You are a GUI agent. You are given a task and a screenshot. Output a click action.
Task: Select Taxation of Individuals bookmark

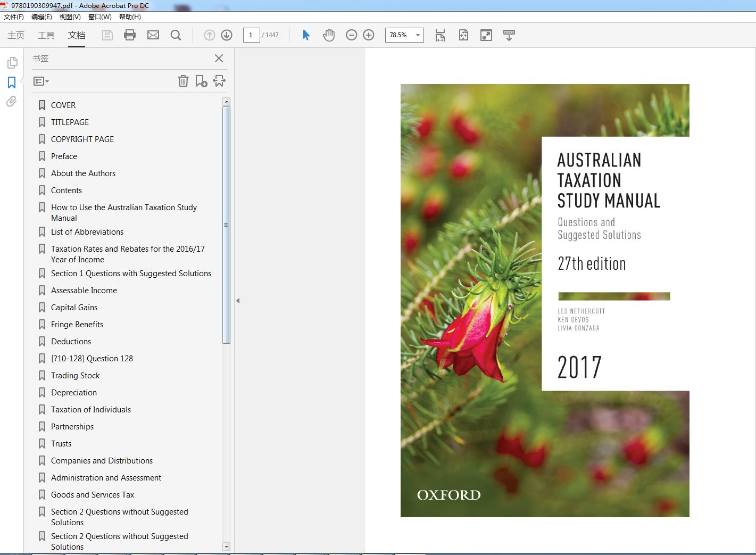(91, 410)
